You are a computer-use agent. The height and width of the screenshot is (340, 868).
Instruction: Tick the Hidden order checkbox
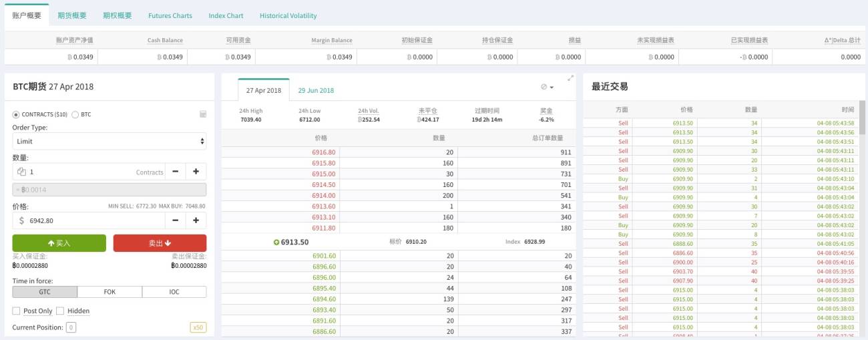click(60, 311)
